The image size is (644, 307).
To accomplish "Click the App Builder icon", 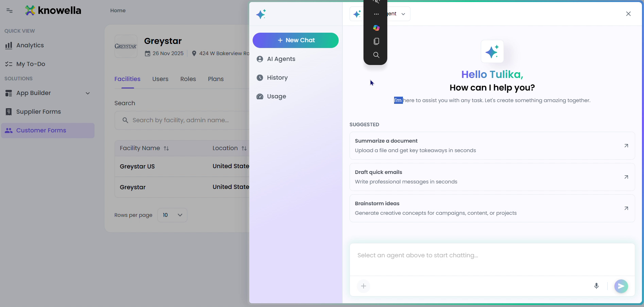I will 9,93.
